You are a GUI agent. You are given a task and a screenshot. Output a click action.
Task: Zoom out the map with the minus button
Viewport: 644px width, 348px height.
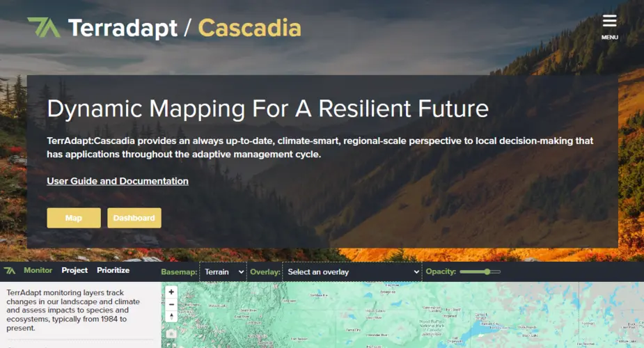coord(171,305)
